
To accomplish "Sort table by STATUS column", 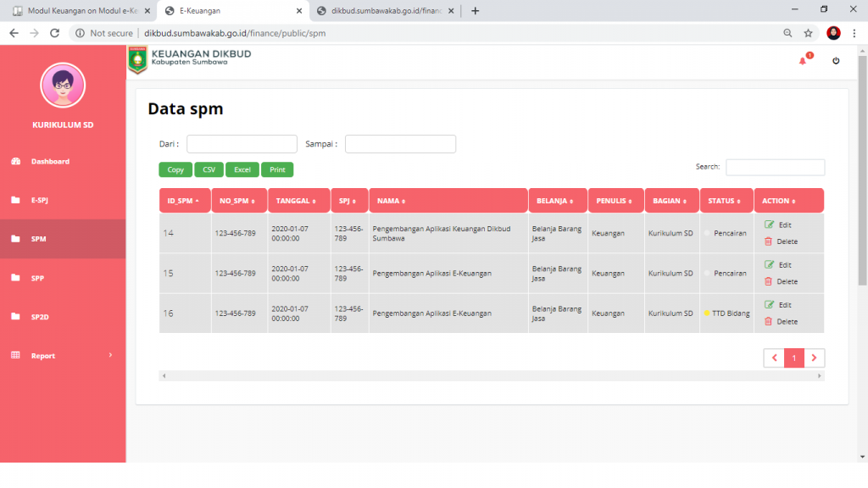I will coord(726,201).
